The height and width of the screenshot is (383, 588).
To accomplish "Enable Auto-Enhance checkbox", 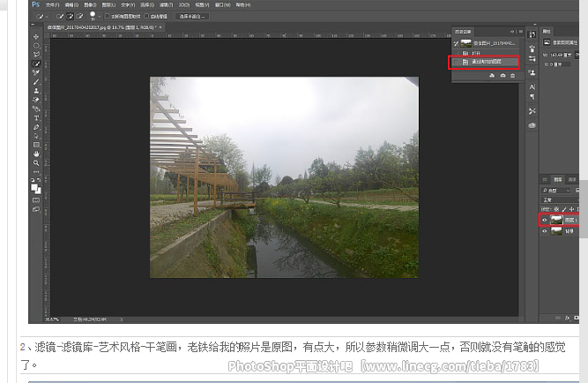I will coord(146,16).
